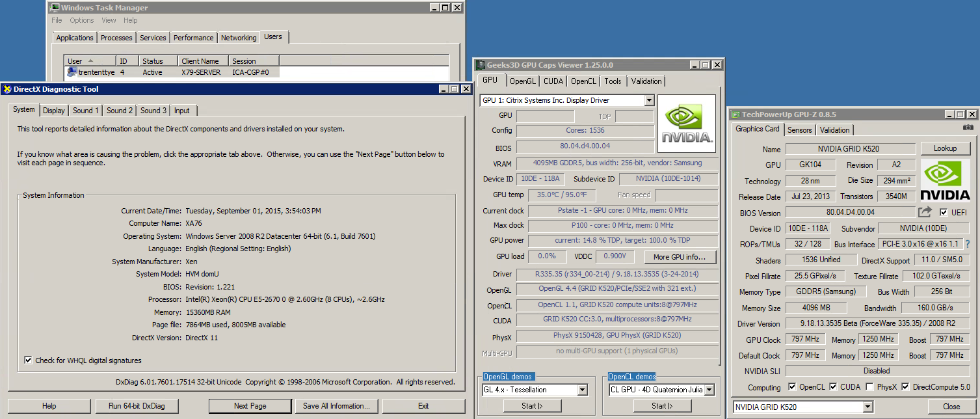The image size is (980, 419).
Task: Open the NVIDIA GRID K520 card selector dropdown
Action: point(867,407)
